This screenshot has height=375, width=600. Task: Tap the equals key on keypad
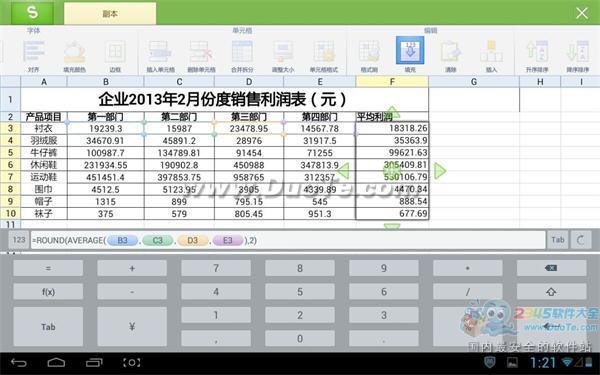(x=48, y=268)
